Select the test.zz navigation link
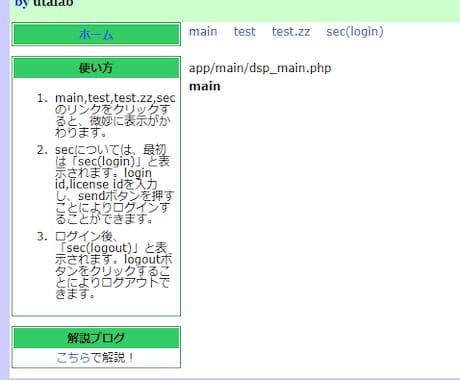This screenshot has width=460, height=380. [x=291, y=32]
